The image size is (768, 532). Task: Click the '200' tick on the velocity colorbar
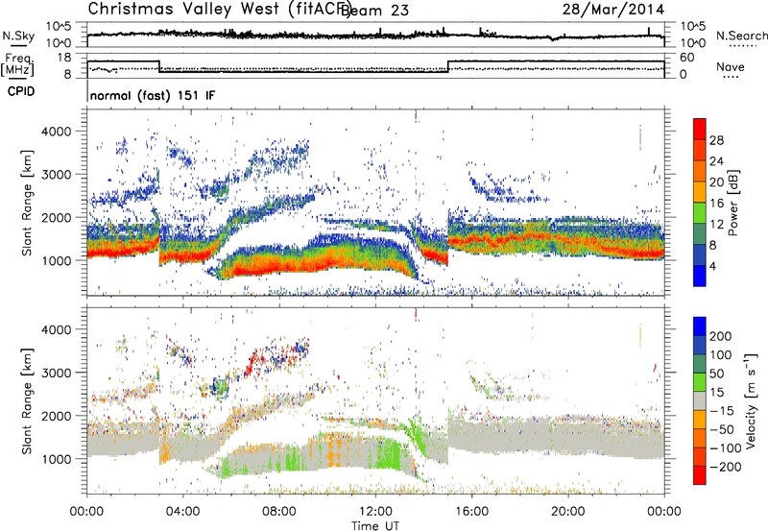pyautogui.click(x=721, y=336)
